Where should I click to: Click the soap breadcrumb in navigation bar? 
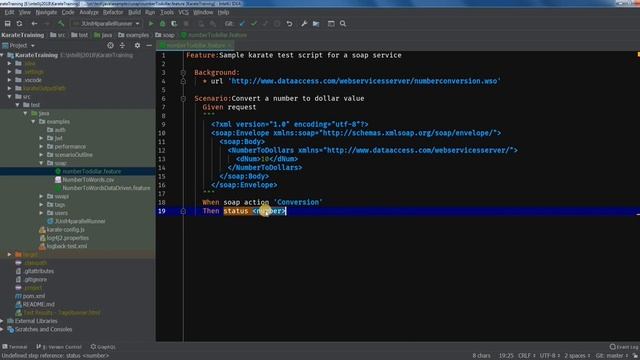[x=165, y=35]
